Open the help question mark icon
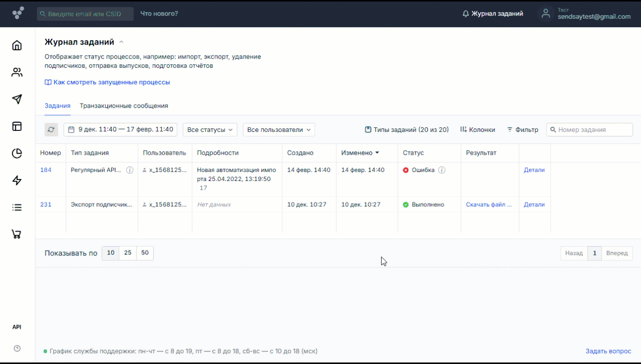Image resolution: width=641 pixels, height=364 pixels. click(x=17, y=348)
